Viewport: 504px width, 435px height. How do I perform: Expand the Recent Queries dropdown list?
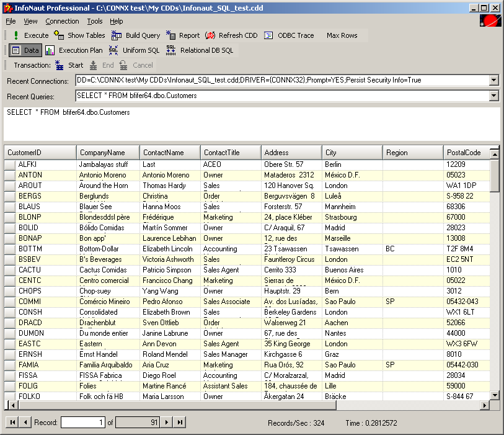pos(493,96)
